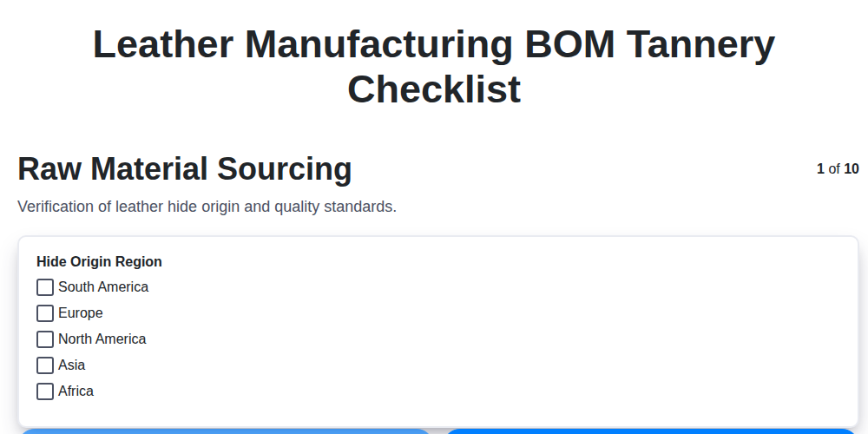Click 'Leather Manufacturing' in the page title
Viewport: 868px width, 434px height.
[302, 45]
